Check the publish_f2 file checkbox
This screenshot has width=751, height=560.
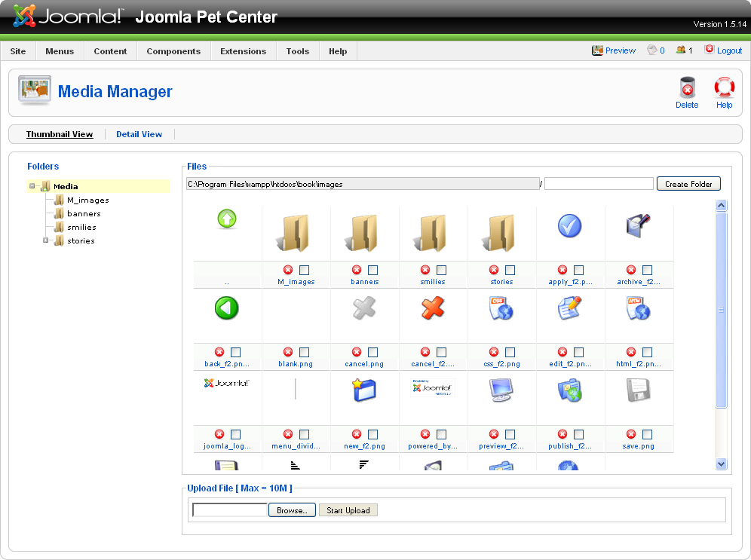click(x=578, y=434)
